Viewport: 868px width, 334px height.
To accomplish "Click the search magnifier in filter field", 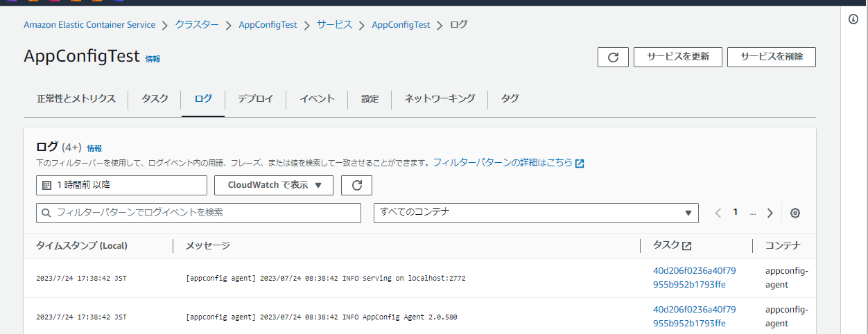I will (47, 213).
